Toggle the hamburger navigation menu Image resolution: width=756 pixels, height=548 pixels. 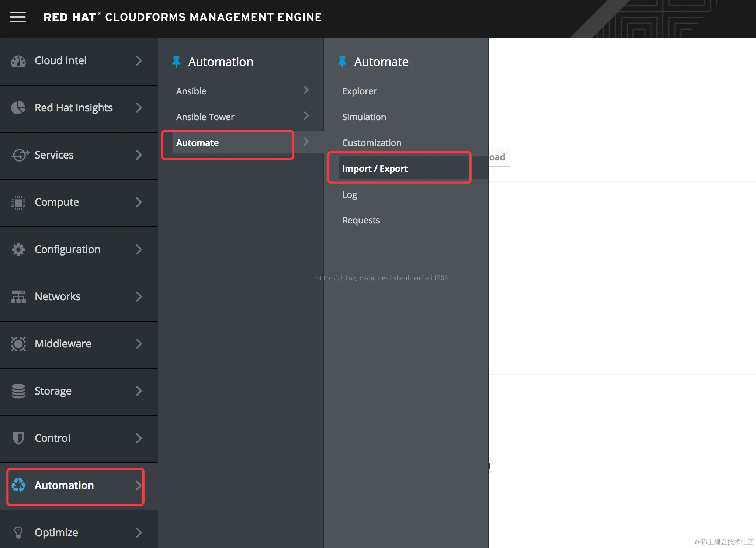point(17,17)
